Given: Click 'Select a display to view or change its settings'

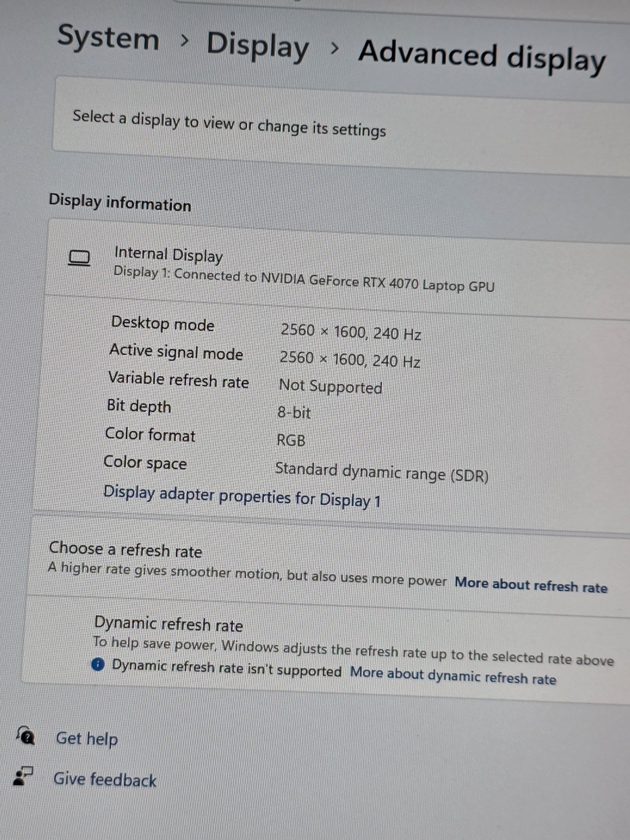Looking at the screenshot, I should 229,123.
